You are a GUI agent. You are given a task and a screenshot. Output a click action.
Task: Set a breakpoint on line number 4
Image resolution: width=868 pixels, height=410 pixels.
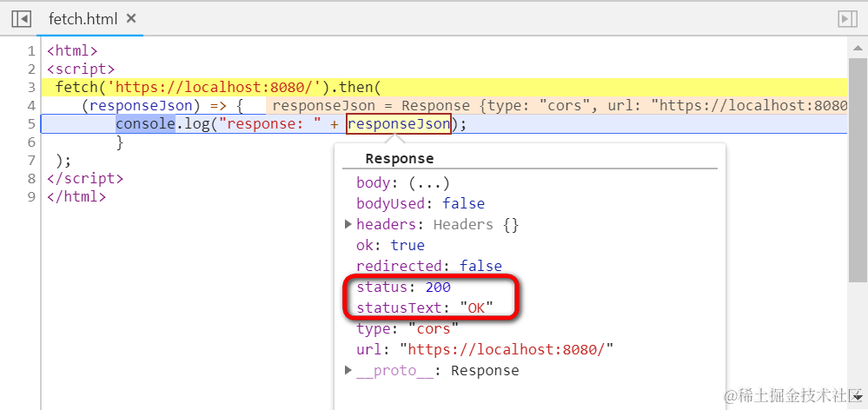tap(31, 106)
